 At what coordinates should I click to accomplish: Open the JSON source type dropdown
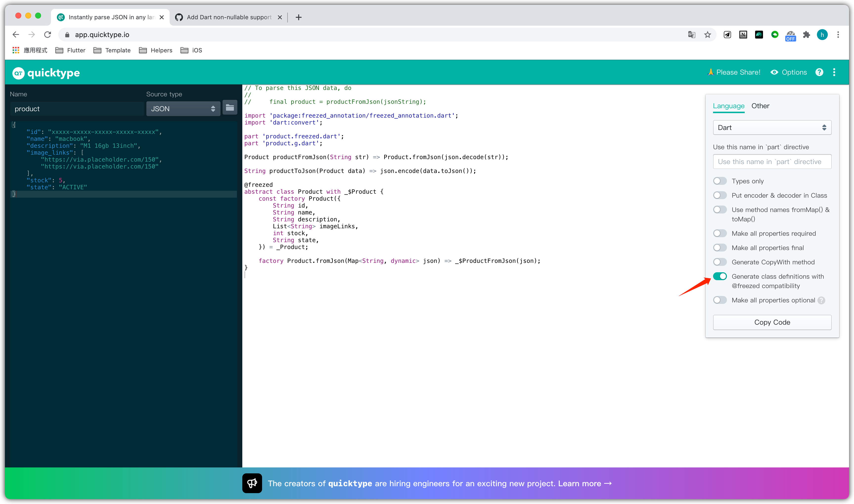pos(183,109)
